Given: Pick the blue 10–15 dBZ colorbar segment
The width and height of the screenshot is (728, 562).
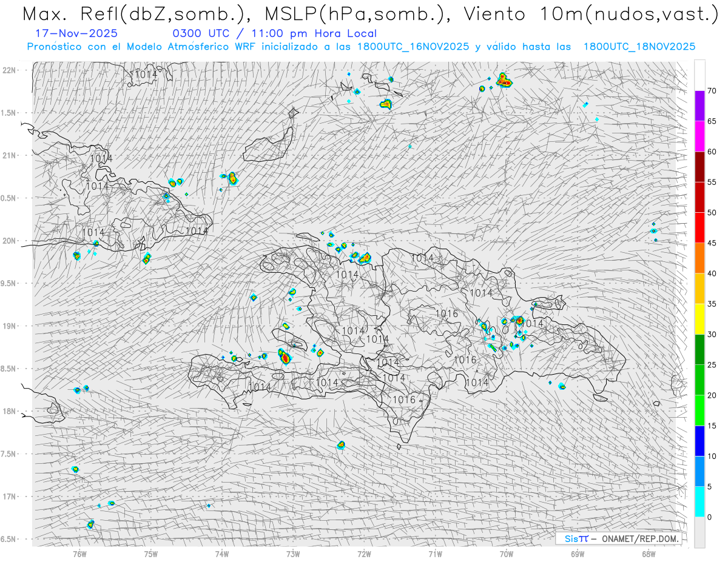Looking at the screenshot, I should (x=699, y=441).
